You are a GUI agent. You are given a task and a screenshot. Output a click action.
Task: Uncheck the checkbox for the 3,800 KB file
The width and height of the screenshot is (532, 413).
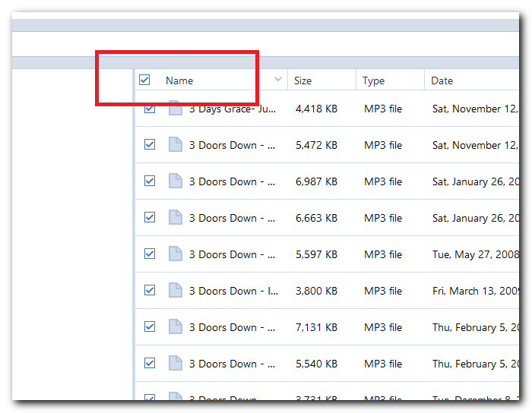[x=150, y=290]
